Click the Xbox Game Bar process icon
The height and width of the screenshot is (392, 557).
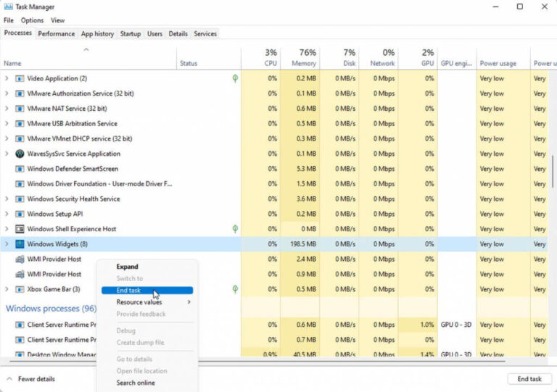point(20,289)
